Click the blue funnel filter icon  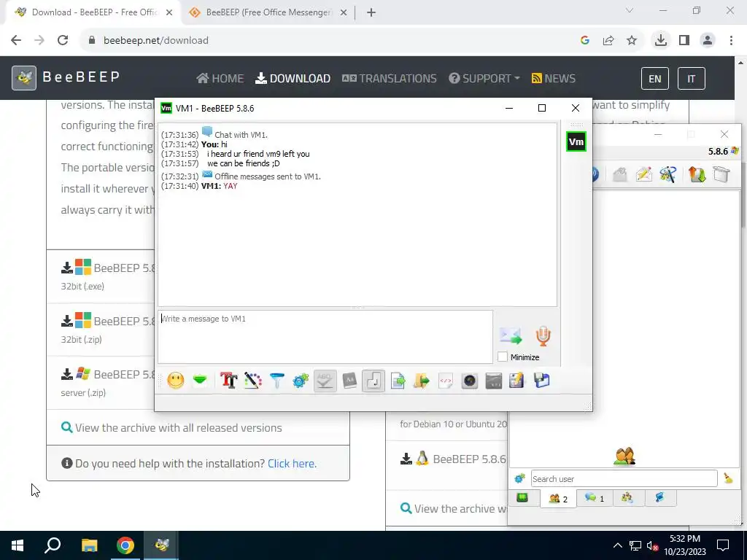click(276, 381)
